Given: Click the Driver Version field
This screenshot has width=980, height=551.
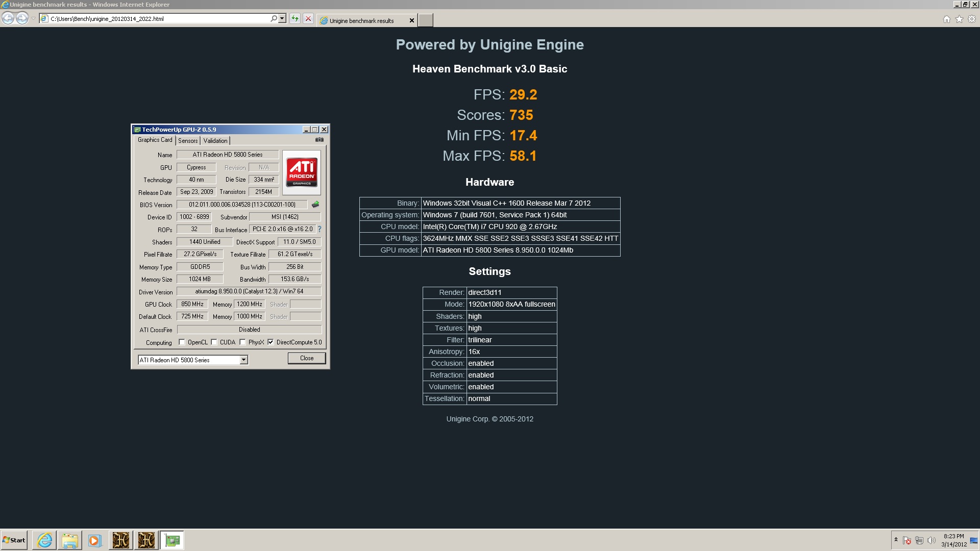Looking at the screenshot, I should (x=249, y=291).
